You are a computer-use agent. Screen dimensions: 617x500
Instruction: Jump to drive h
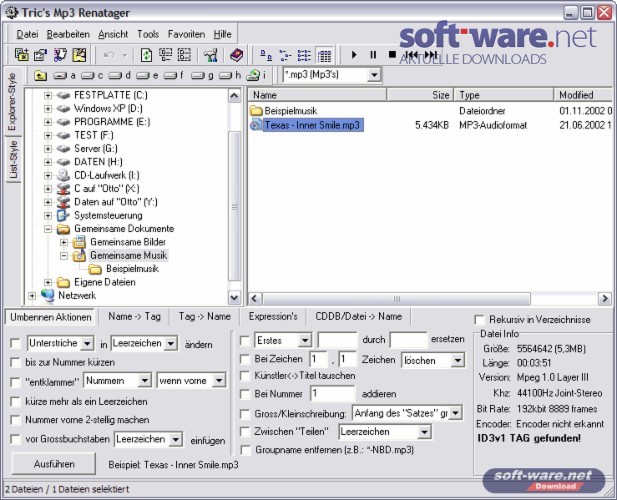230,75
